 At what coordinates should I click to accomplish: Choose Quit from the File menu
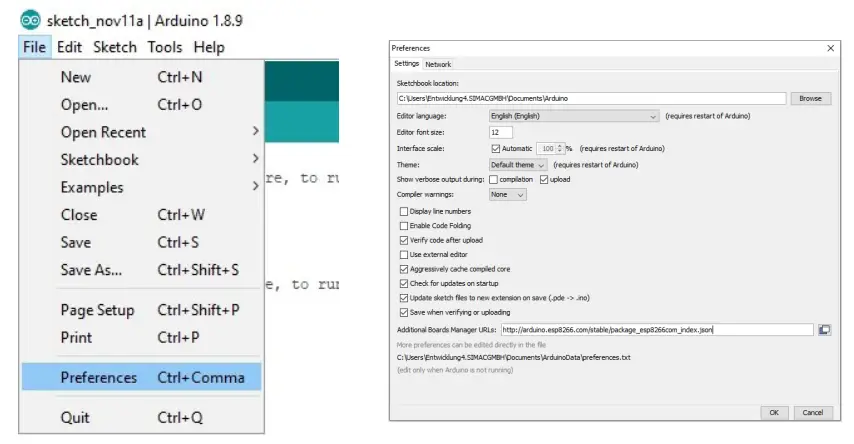(142, 417)
